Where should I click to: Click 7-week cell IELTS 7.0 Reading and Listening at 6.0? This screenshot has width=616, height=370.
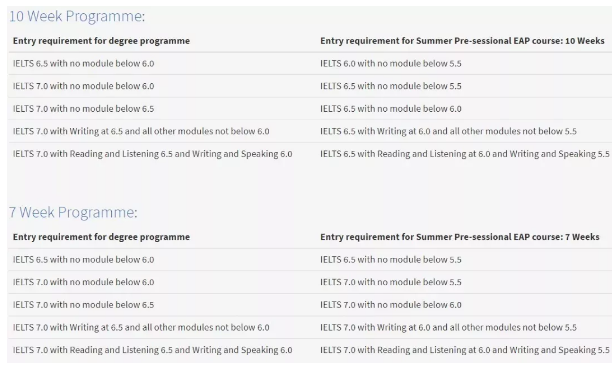pyautogui.click(x=465, y=350)
